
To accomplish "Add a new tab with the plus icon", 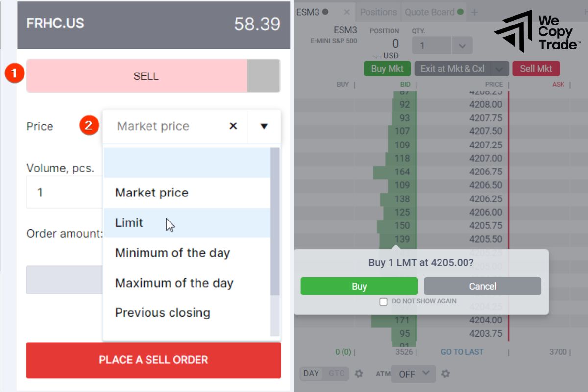I will 474,12.
